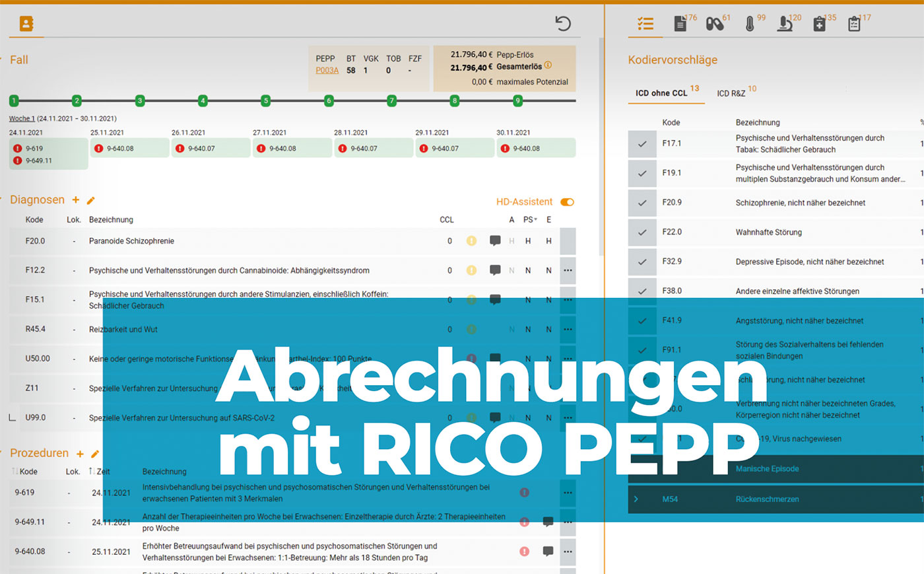Open the documents icon with badge 176
The width and height of the screenshot is (924, 574).
pyautogui.click(x=680, y=24)
